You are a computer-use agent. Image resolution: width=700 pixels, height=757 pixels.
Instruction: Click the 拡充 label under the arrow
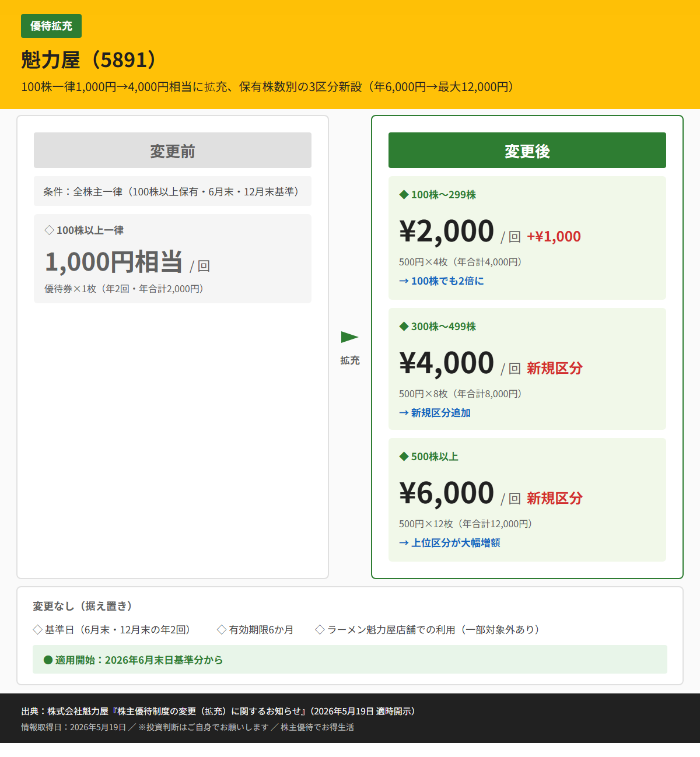point(350,360)
